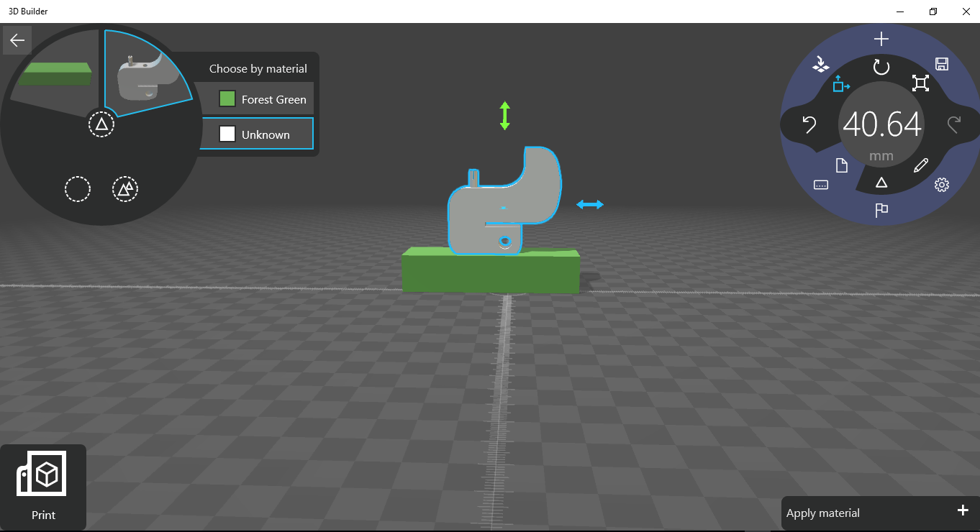Toggle the select-all triangles circle
The image size is (980, 532).
125,188
